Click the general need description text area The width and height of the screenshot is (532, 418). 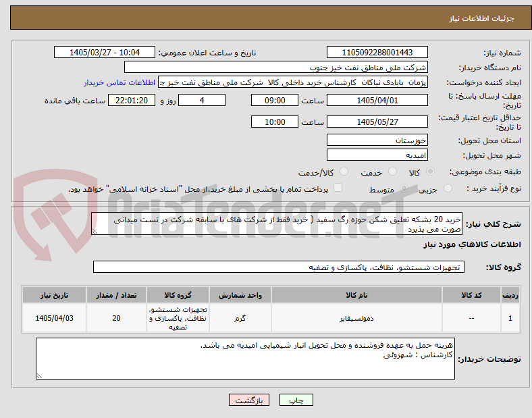pos(277,224)
